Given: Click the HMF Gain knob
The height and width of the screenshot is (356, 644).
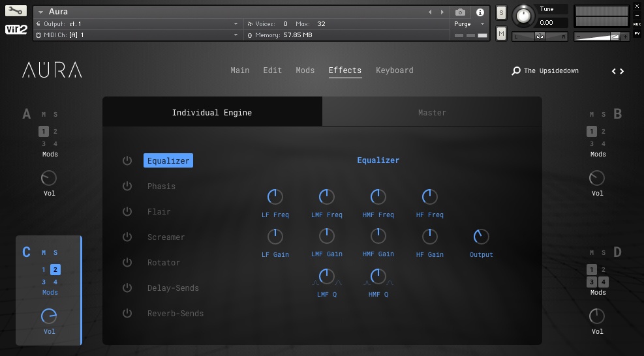Looking at the screenshot, I should 378,236.
